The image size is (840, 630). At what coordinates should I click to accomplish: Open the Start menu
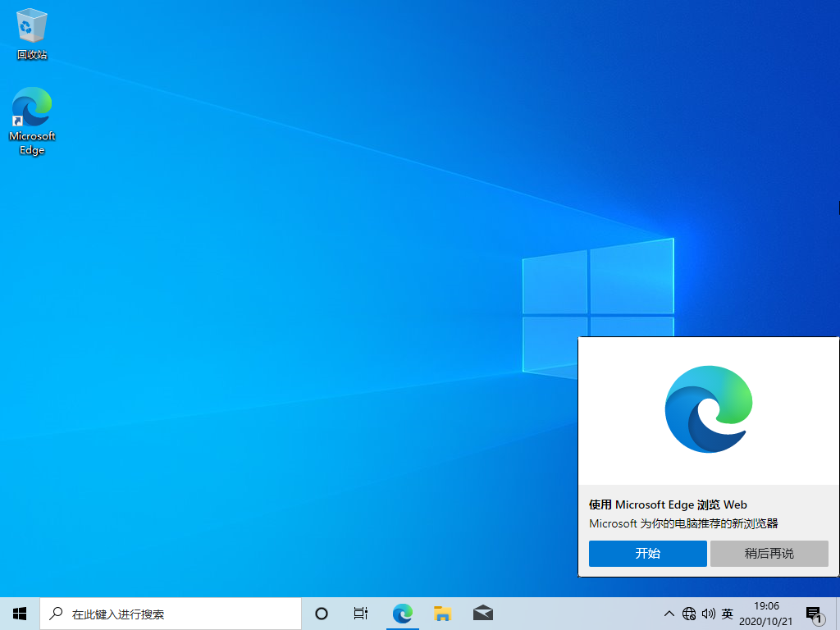pyautogui.click(x=19, y=613)
